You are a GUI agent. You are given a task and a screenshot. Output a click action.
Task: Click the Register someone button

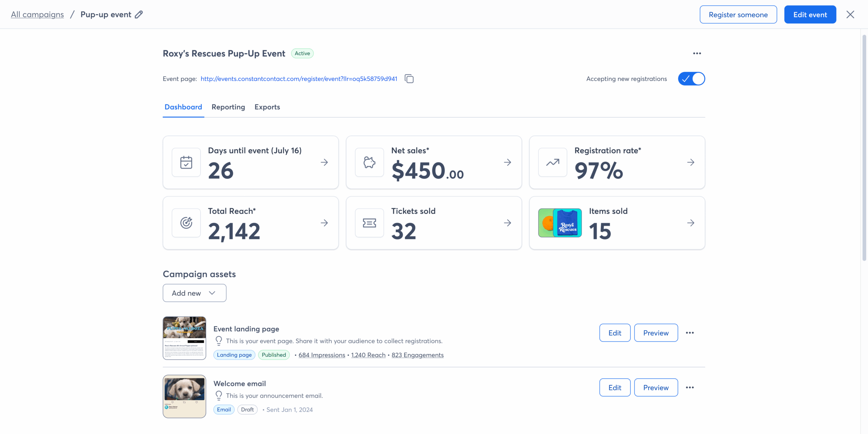tap(738, 15)
